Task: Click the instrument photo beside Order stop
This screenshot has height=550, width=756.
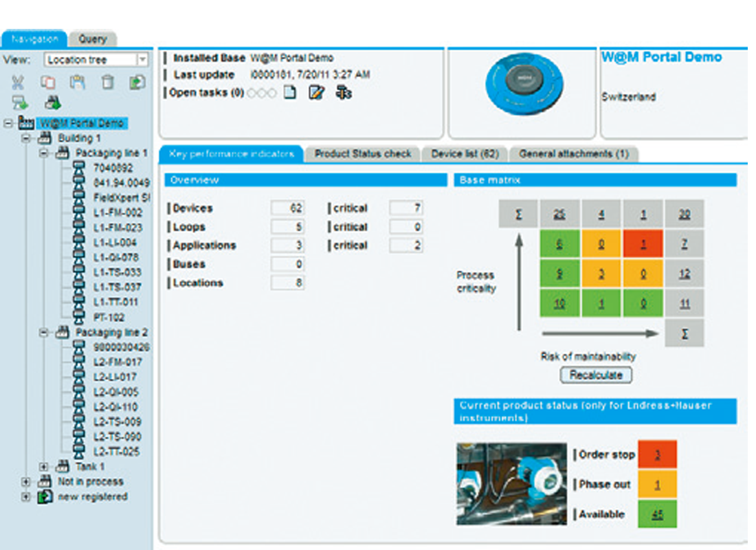Action: 511,484
